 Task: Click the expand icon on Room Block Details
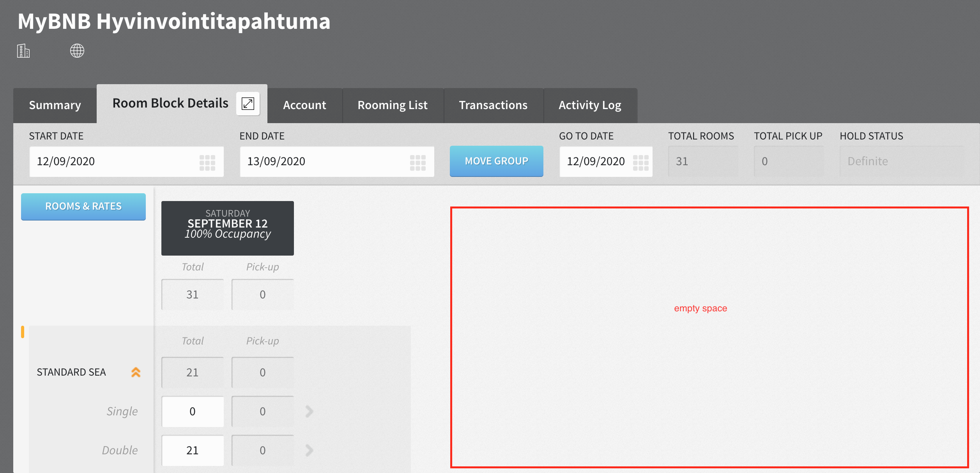(x=248, y=104)
